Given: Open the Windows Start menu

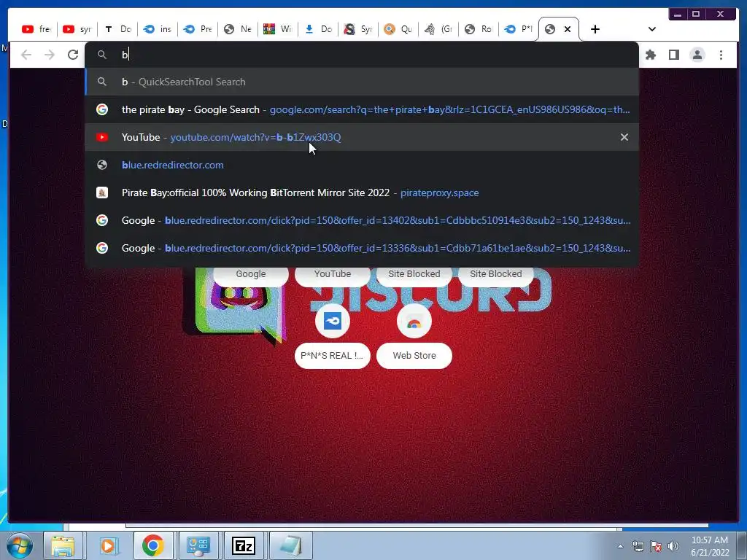Looking at the screenshot, I should click(x=20, y=545).
